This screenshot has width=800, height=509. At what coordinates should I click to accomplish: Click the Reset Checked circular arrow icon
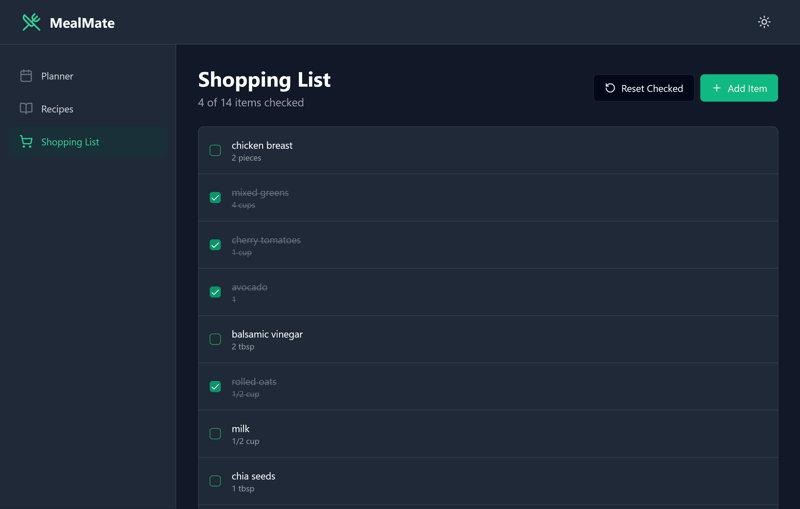click(x=610, y=88)
